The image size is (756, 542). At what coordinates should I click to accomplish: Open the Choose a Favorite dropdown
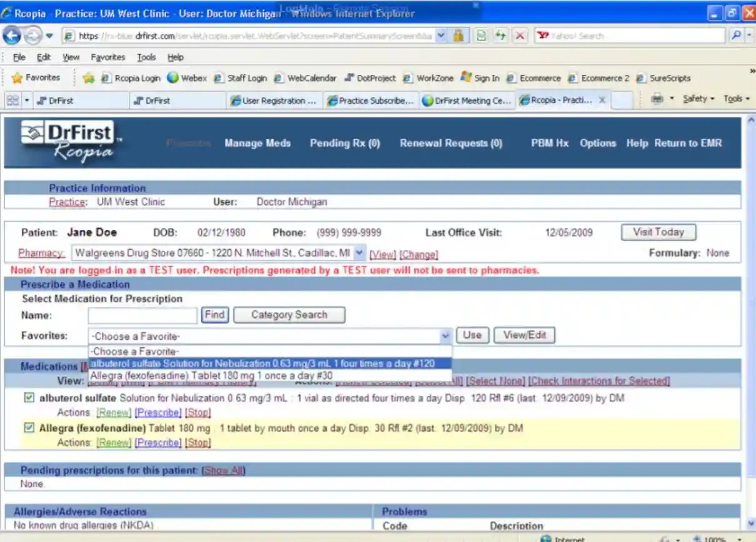pyautogui.click(x=445, y=336)
